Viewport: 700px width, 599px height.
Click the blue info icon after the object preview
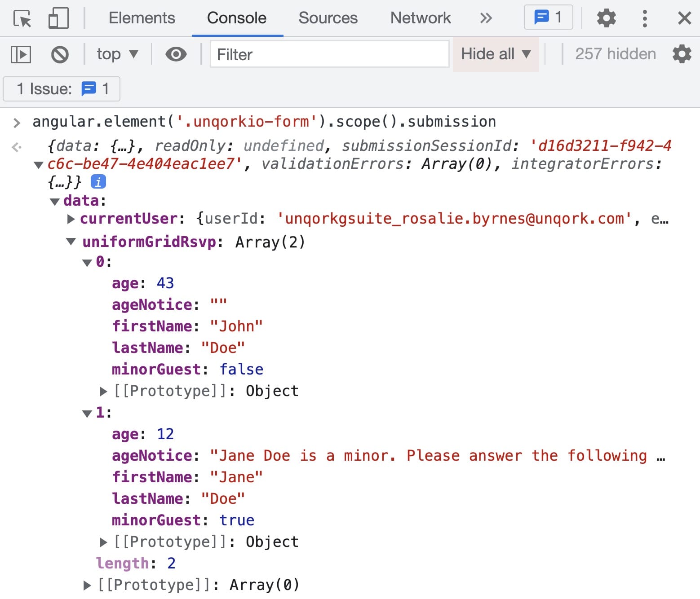point(98,182)
